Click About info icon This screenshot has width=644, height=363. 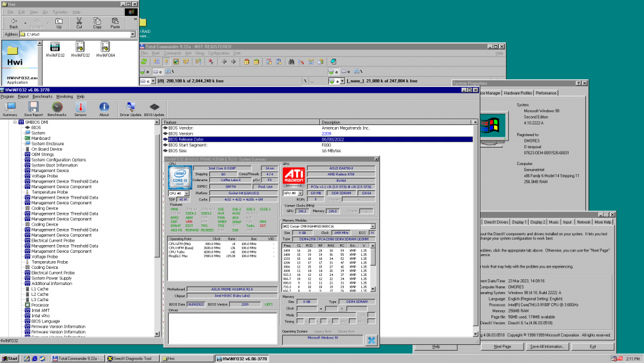(x=104, y=110)
